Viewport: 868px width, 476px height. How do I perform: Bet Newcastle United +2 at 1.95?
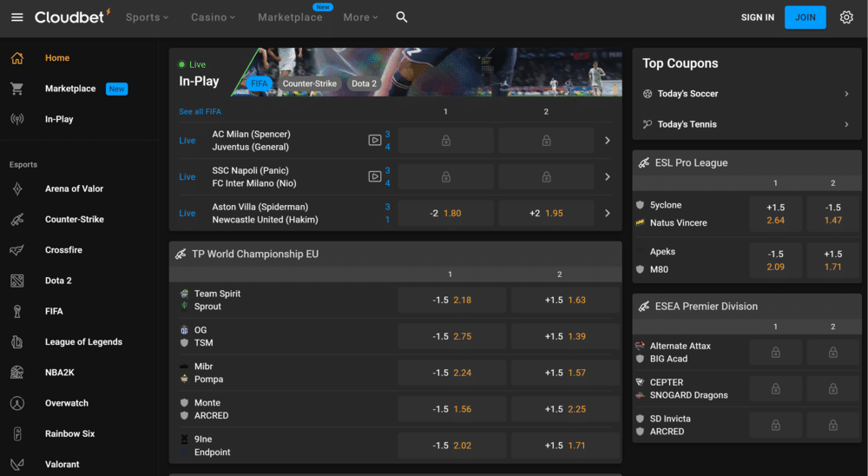point(546,213)
